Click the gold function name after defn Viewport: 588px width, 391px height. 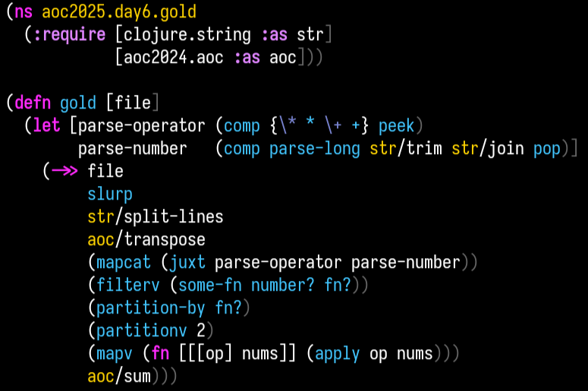click(78, 103)
